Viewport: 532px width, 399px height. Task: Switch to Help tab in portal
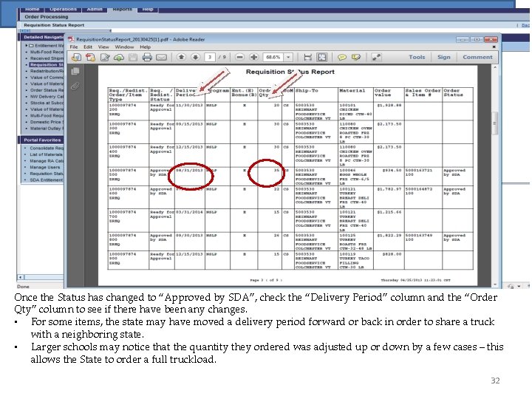[148, 9]
